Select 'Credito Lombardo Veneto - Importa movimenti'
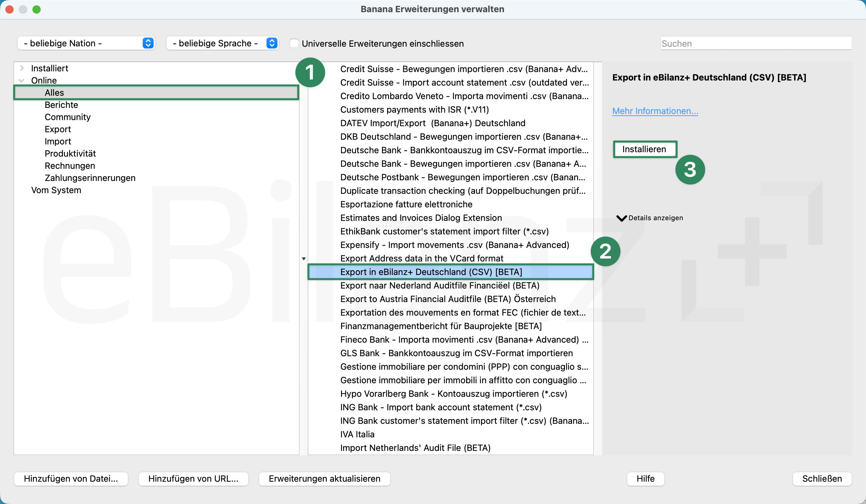 point(451,96)
